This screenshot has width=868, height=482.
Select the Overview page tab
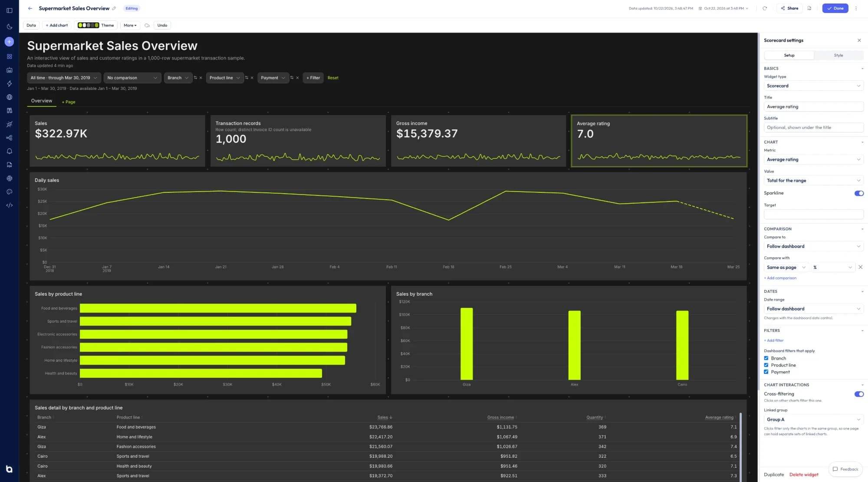(x=42, y=101)
